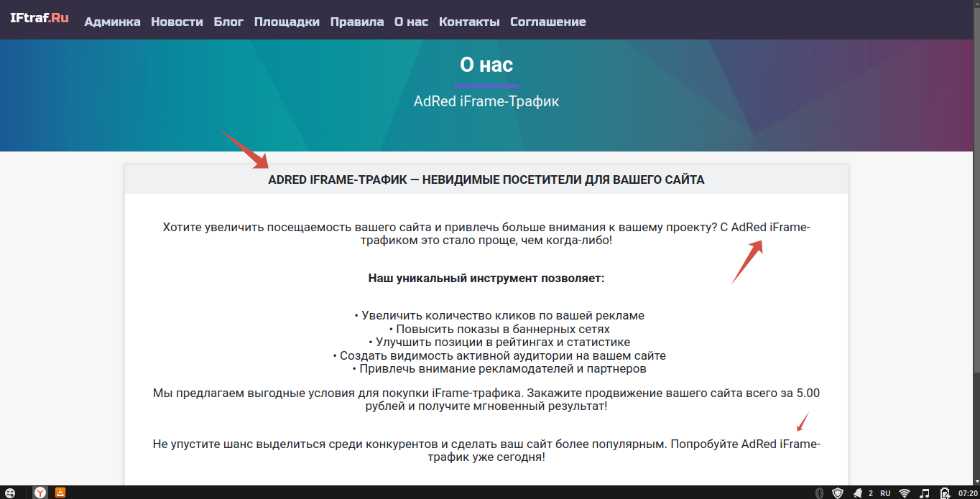Show notifications via the bell icon
This screenshot has width=980, height=499.
(858, 493)
